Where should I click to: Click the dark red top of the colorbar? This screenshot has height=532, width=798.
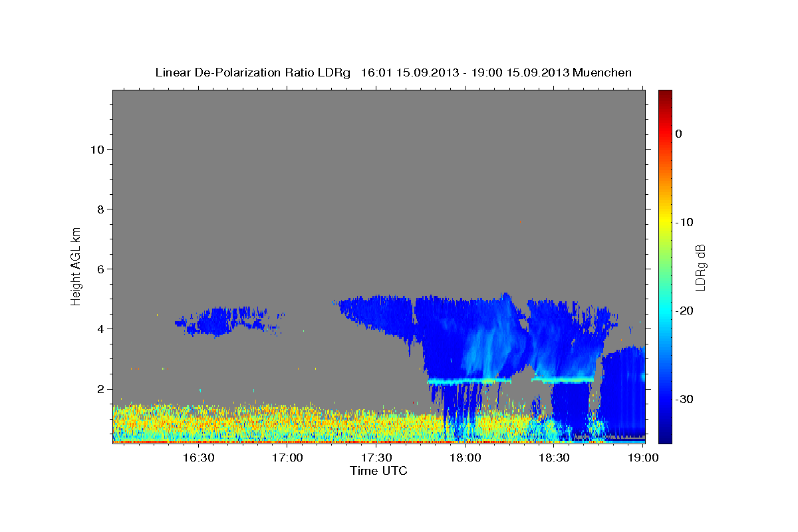665,96
